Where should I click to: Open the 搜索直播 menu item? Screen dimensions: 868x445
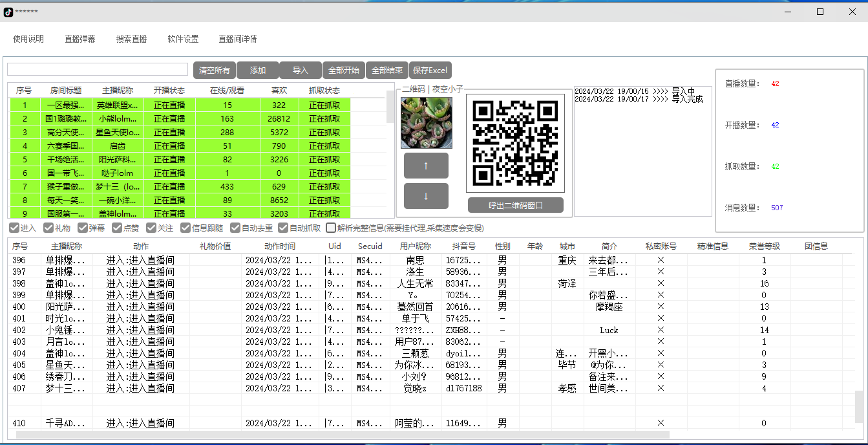[131, 39]
